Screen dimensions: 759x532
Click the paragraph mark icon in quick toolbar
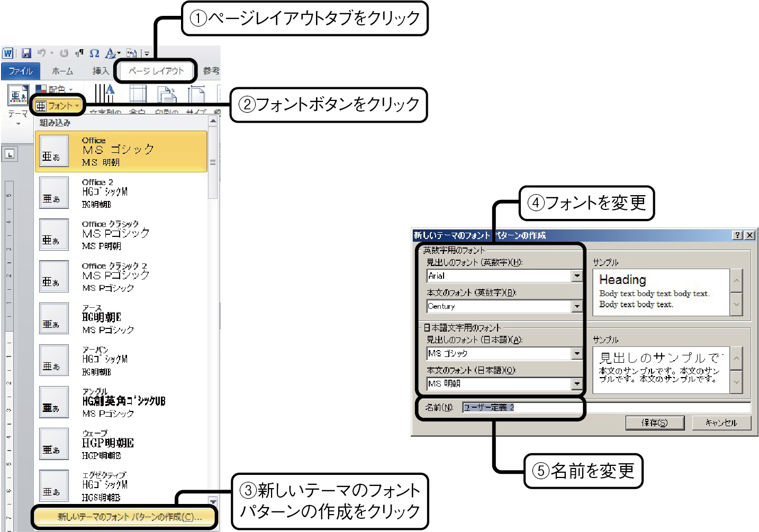79,53
